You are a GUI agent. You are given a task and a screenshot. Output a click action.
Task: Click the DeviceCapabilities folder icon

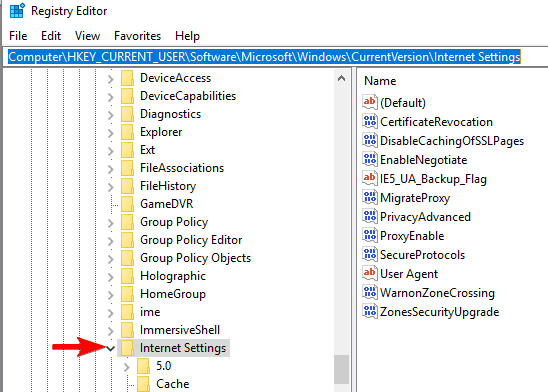[128, 96]
